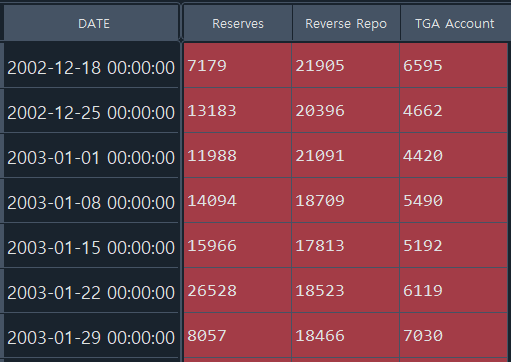Click Reserves cell with value 8057

pos(238,335)
